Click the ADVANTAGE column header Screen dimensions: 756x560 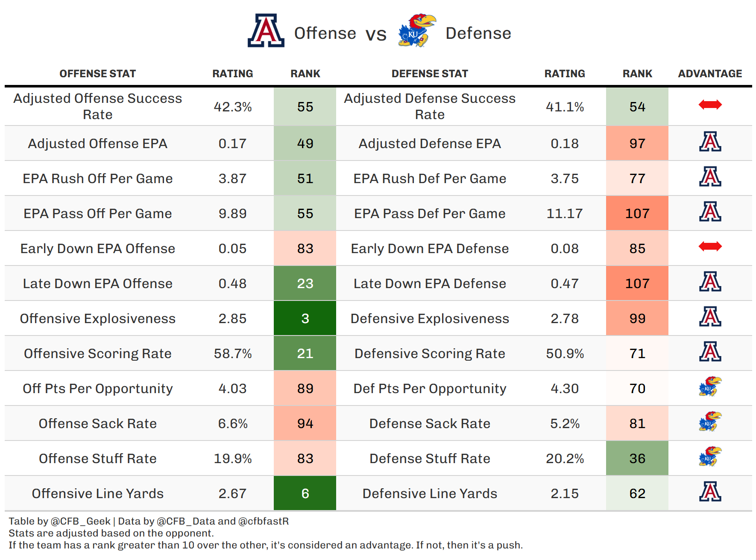[x=710, y=74]
